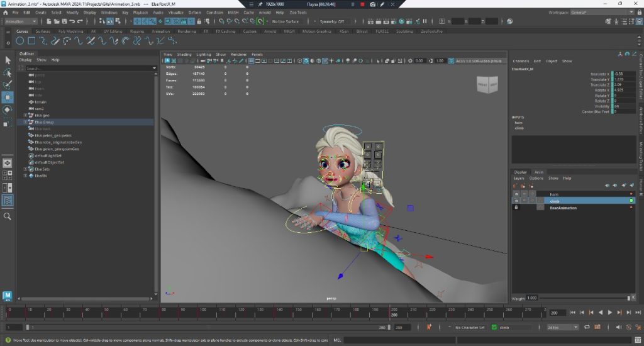This screenshot has width=644, height=346.
Task: Activate the Paint selection tool
Action: pos(8,85)
